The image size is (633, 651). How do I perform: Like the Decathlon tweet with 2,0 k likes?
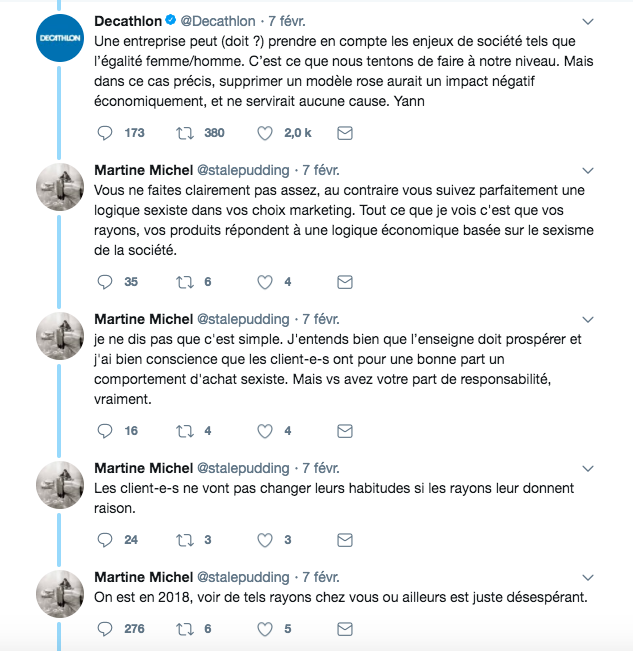click(x=265, y=133)
